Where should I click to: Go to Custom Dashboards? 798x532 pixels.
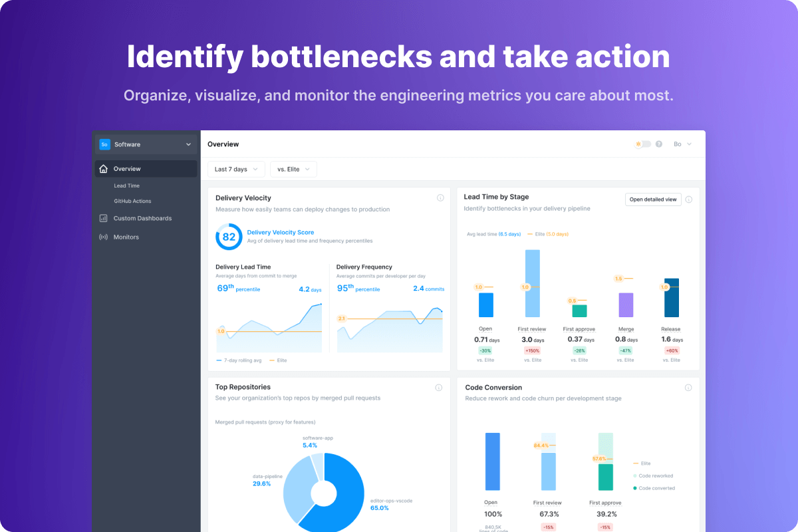[x=142, y=218]
